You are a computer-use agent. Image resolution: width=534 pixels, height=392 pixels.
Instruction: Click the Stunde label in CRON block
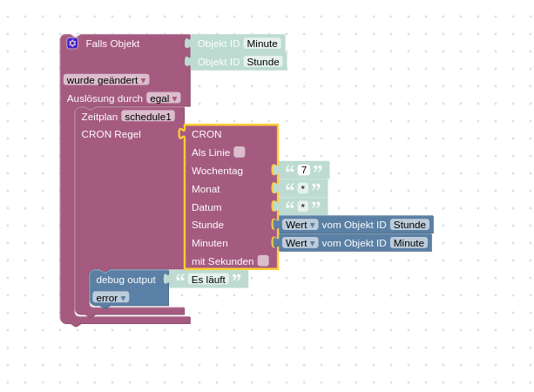[x=207, y=225]
